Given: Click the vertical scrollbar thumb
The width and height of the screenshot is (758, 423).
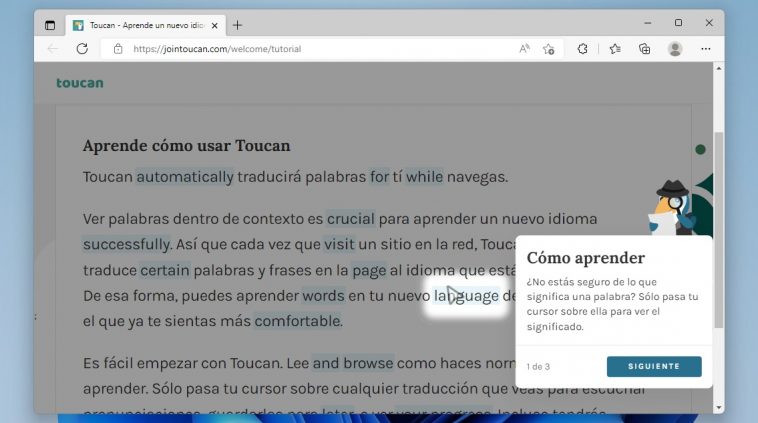Looking at the screenshot, I should pyautogui.click(x=719, y=230).
